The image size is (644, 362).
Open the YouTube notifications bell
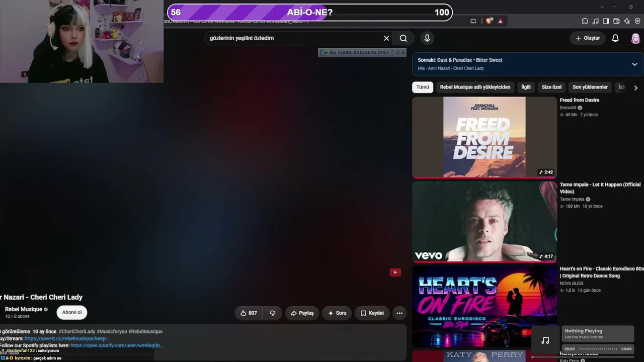pyautogui.click(x=615, y=38)
